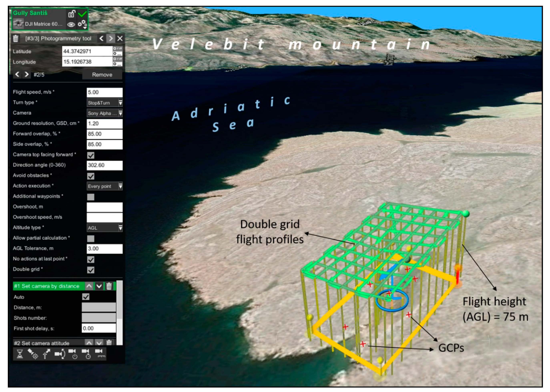Toggle the Auto checkbox
The height and width of the screenshot is (392, 550).
pyautogui.click(x=86, y=297)
